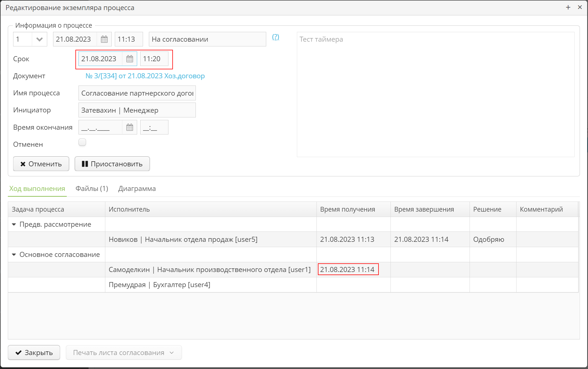The width and height of the screenshot is (588, 369).
Task: Switch to the Файлы (1) tab
Action: click(92, 189)
